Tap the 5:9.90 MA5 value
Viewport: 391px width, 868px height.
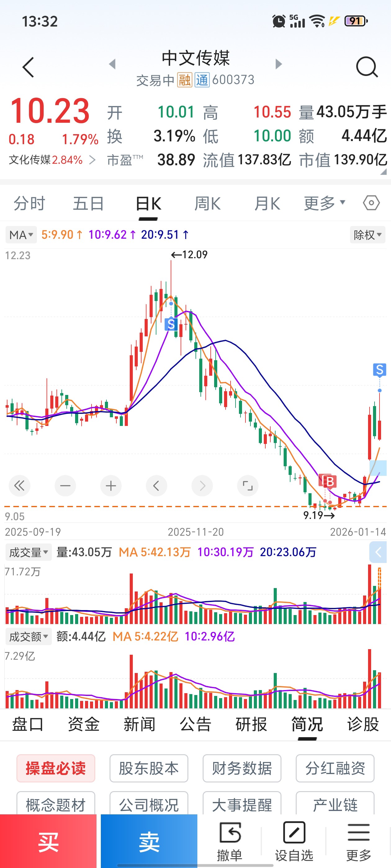tap(62, 235)
